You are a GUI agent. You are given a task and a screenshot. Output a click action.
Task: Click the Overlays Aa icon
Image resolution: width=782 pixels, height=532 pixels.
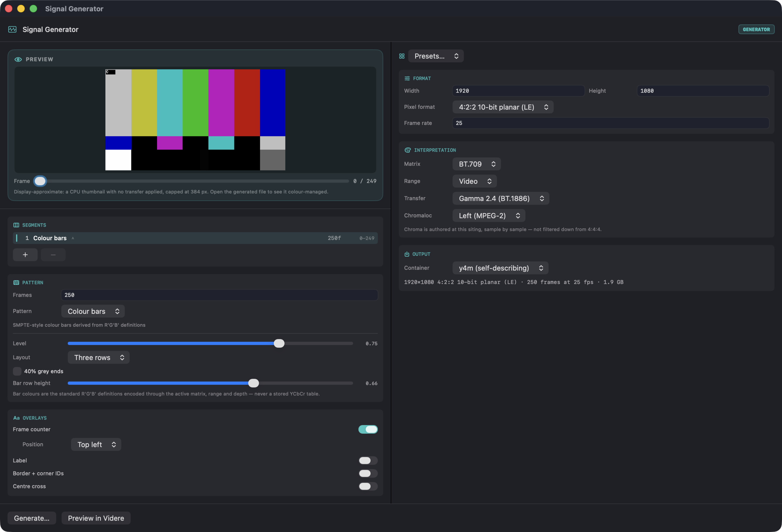click(x=16, y=418)
